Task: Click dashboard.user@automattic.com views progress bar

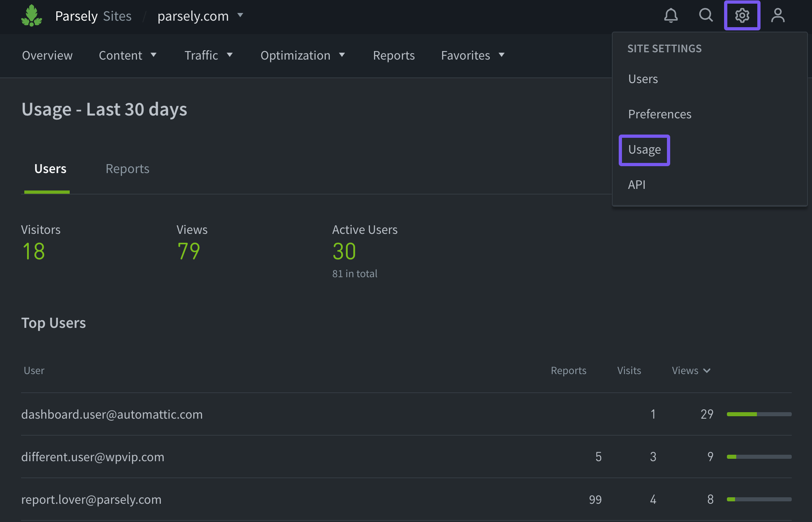Action: click(759, 414)
